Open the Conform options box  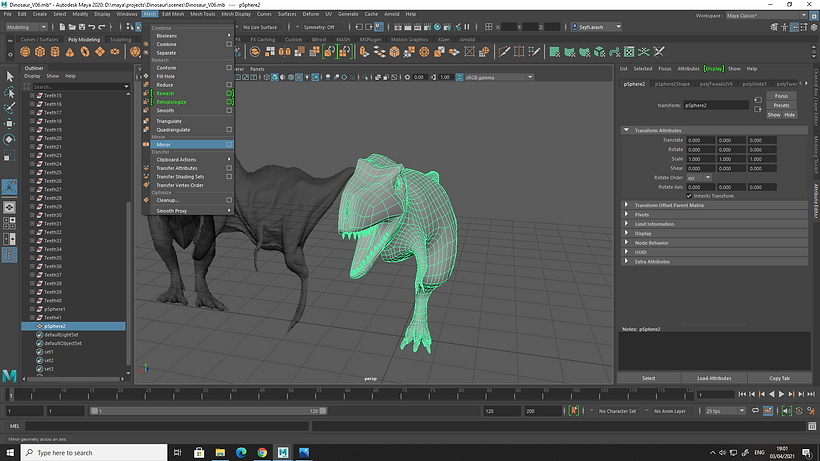pos(229,67)
